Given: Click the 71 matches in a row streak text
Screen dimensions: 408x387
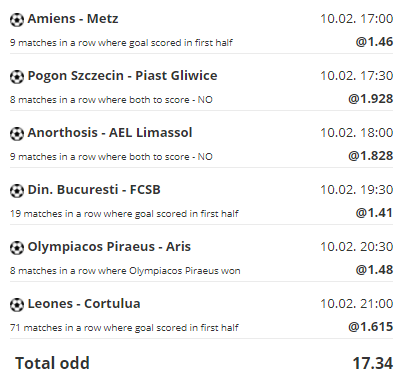Looking at the screenshot, I should (124, 328).
